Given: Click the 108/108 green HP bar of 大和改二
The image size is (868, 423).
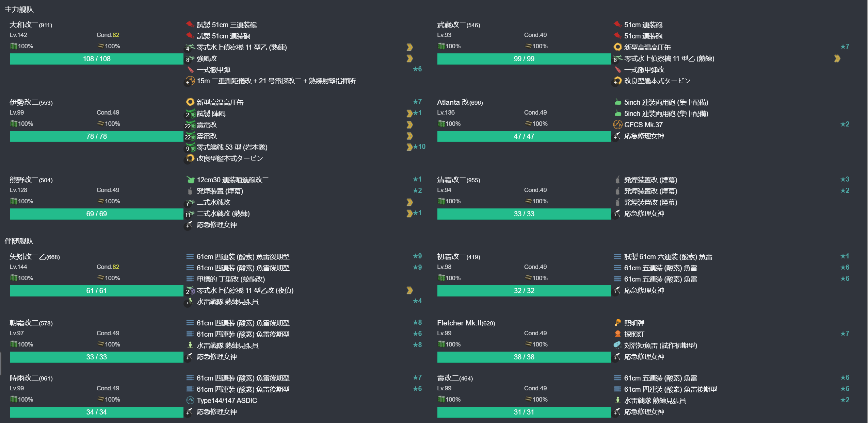Looking at the screenshot, I should tap(96, 58).
